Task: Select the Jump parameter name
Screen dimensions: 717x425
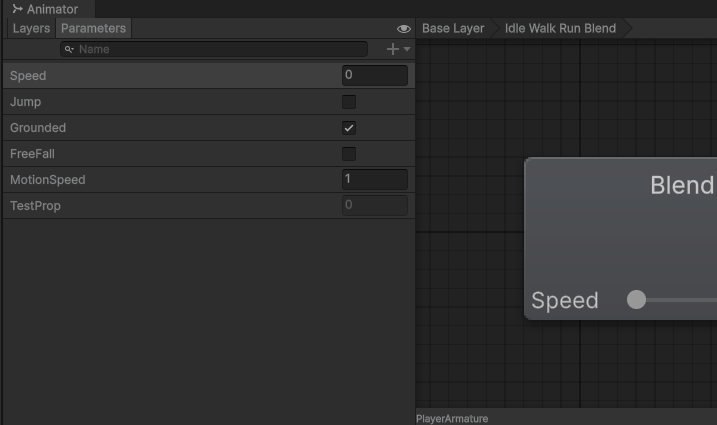Action: (26, 102)
